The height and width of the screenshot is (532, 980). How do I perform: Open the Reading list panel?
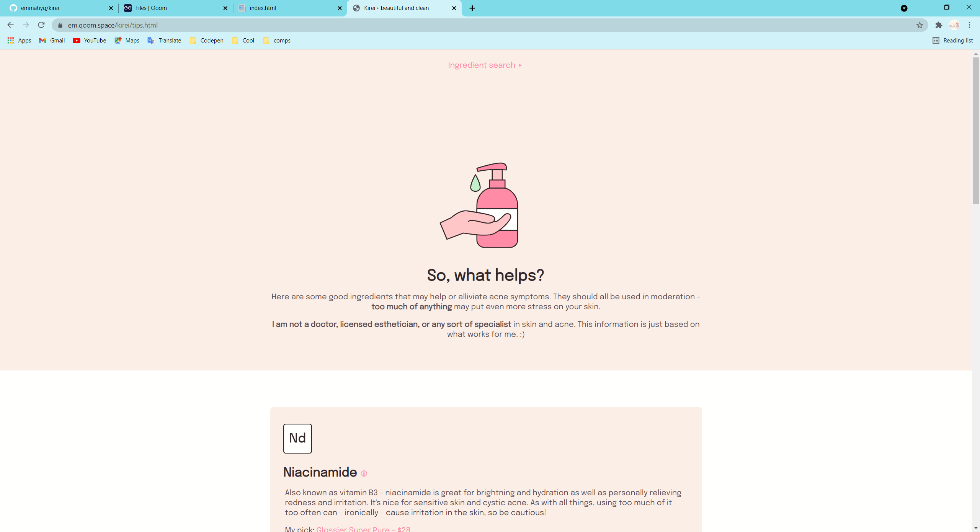point(952,41)
